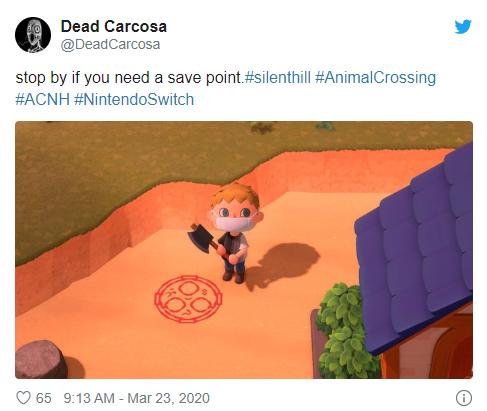487x411 pixels.
Task: Open Dead Carcosa's profile avatar
Action: pyautogui.click(x=33, y=35)
